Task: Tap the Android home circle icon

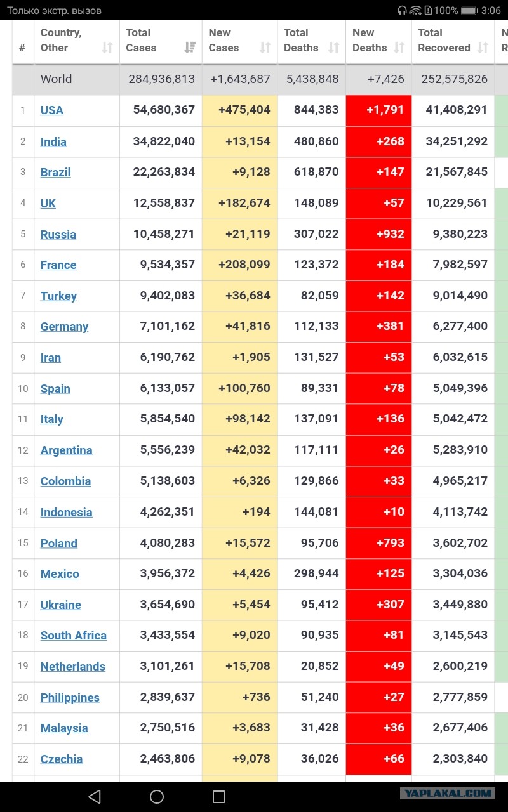Action: point(157,796)
